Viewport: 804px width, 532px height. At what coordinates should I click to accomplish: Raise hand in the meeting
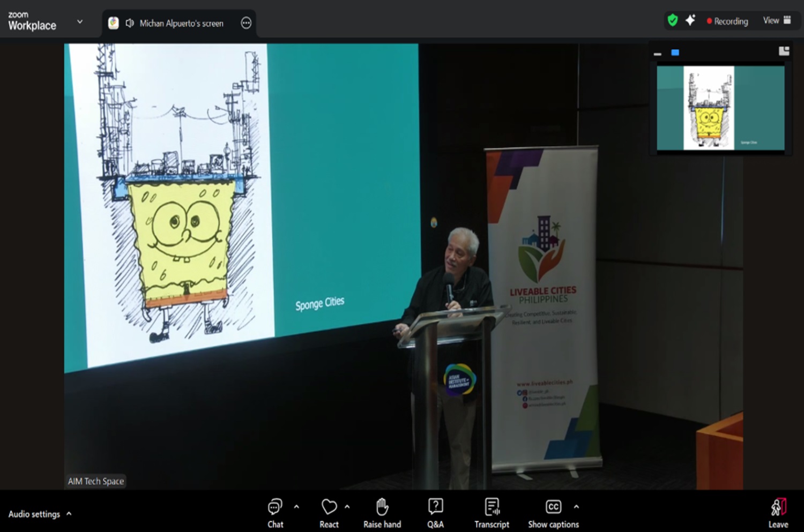pos(382,513)
